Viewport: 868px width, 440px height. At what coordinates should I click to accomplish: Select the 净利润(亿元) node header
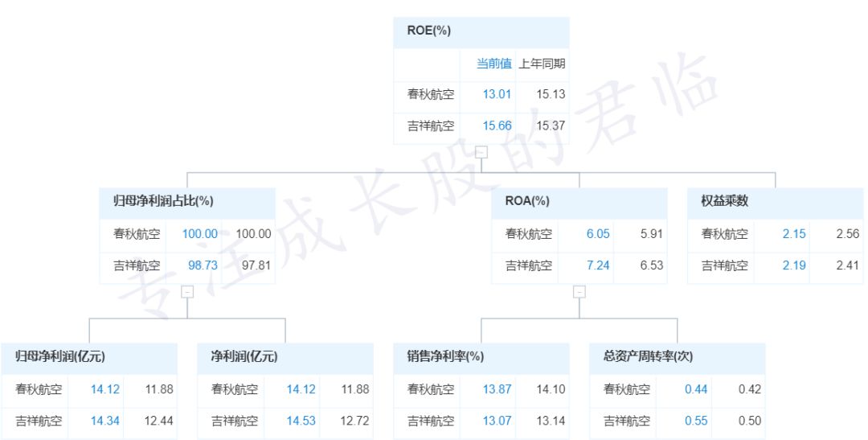244,356
